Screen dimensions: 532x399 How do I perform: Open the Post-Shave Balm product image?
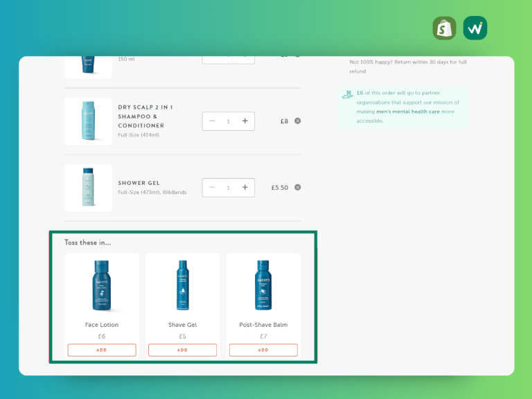tap(263, 285)
